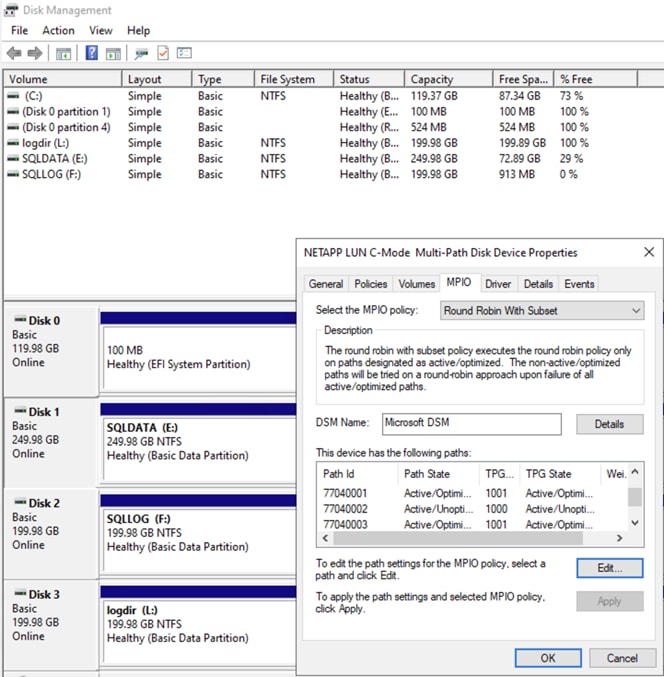Click the Disk 3 header icon
The height and width of the screenshot is (677, 664).
(x=20, y=593)
